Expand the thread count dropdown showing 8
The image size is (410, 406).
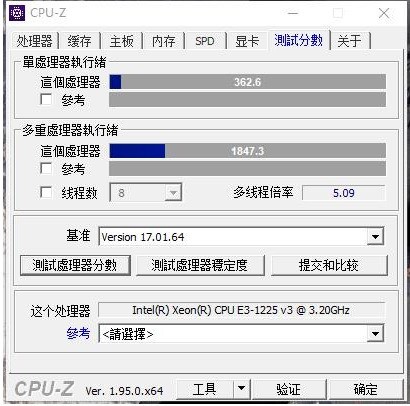tap(173, 193)
